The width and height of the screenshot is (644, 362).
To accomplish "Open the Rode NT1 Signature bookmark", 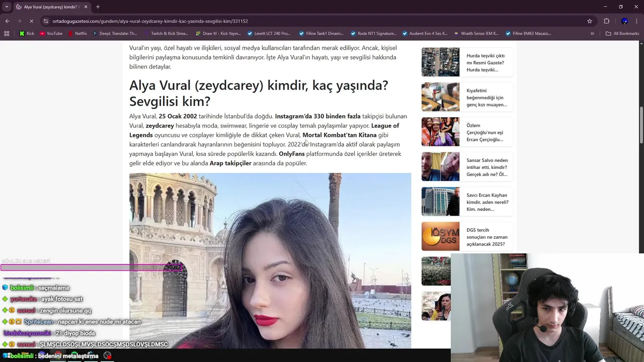I will tap(373, 34).
